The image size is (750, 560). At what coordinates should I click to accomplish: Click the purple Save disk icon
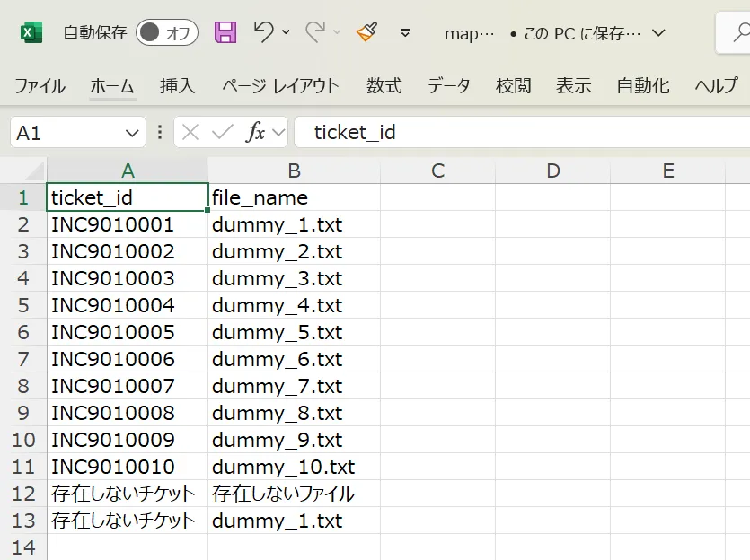pyautogui.click(x=225, y=32)
